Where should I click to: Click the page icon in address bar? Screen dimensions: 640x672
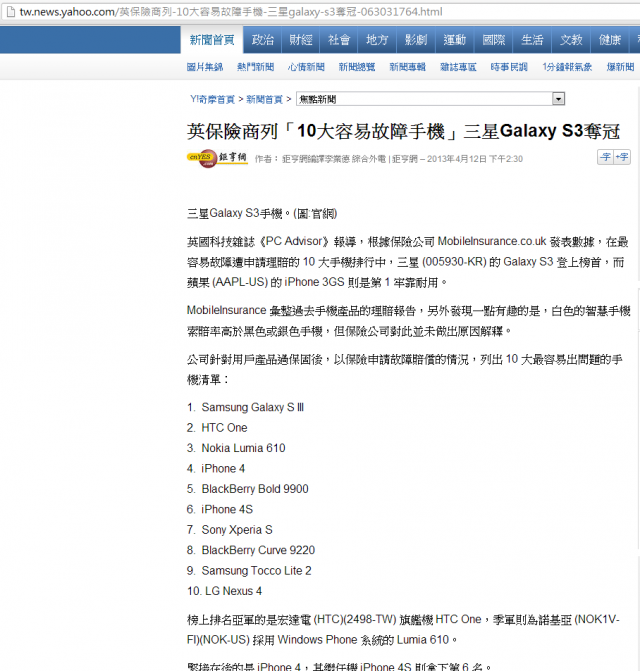pos(11,12)
